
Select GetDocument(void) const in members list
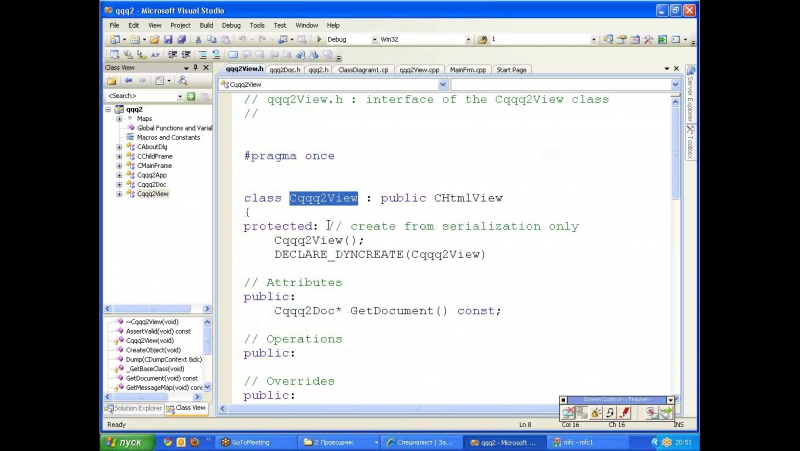click(x=161, y=379)
